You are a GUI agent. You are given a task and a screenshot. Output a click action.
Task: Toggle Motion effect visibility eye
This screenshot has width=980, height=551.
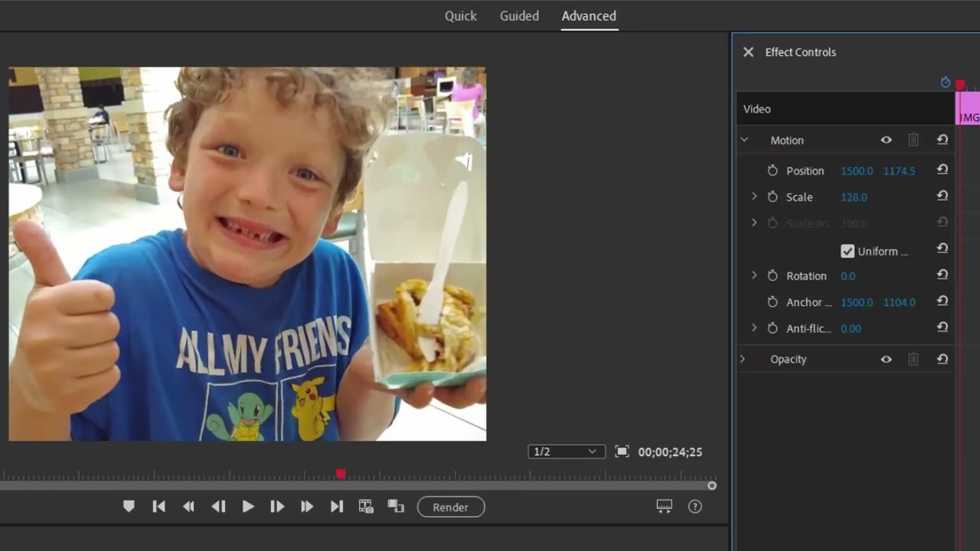click(x=886, y=140)
